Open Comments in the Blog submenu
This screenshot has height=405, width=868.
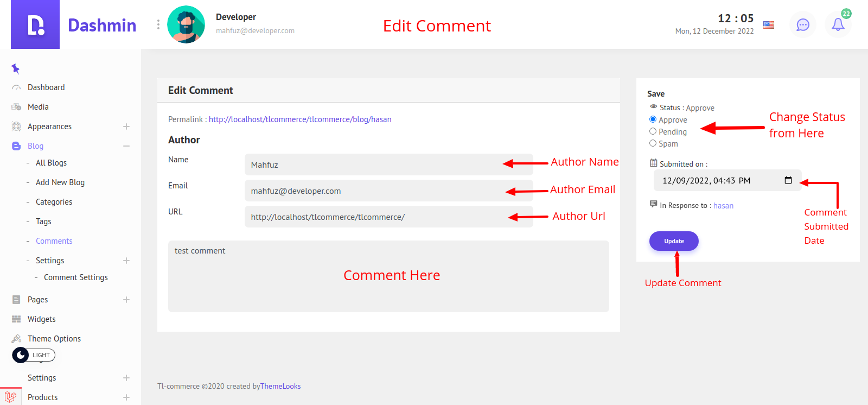[54, 241]
